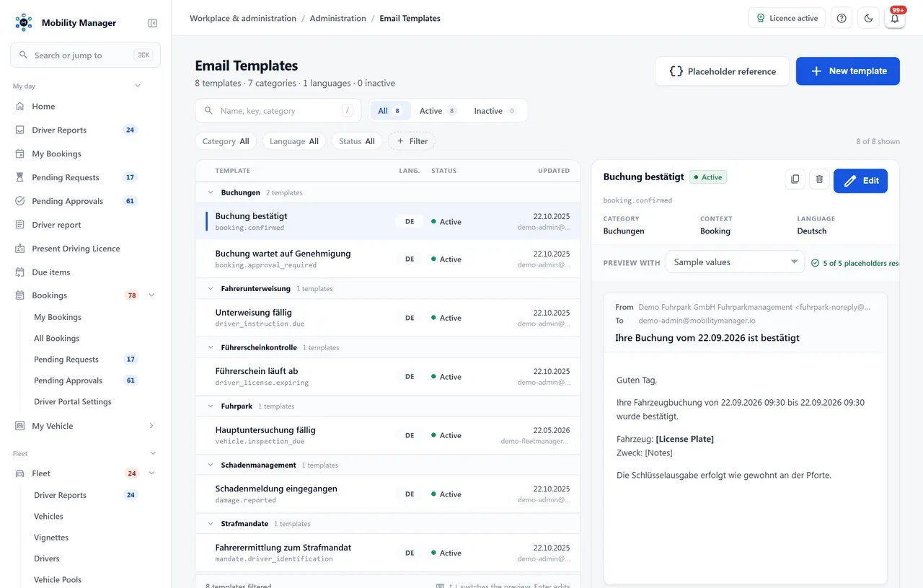Viewport: 923px width, 588px height.
Task: Focus the Search or jump to field
Action: pyautogui.click(x=85, y=55)
